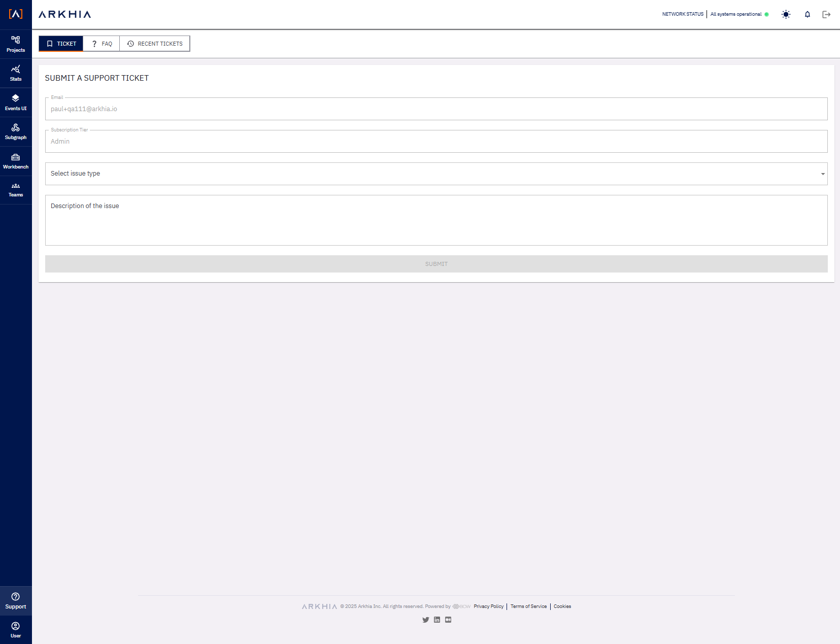Switch to the Recent Tickets tab
The height and width of the screenshot is (644, 840).
(155, 44)
